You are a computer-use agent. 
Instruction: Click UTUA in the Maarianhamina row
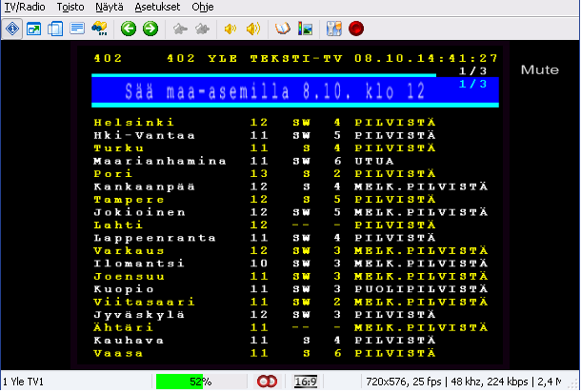[374, 161]
